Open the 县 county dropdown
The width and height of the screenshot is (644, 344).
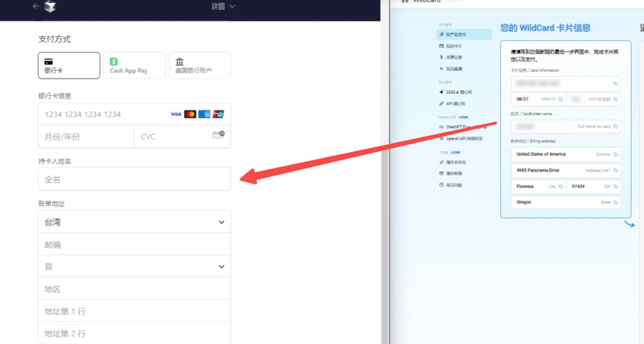[x=134, y=266]
